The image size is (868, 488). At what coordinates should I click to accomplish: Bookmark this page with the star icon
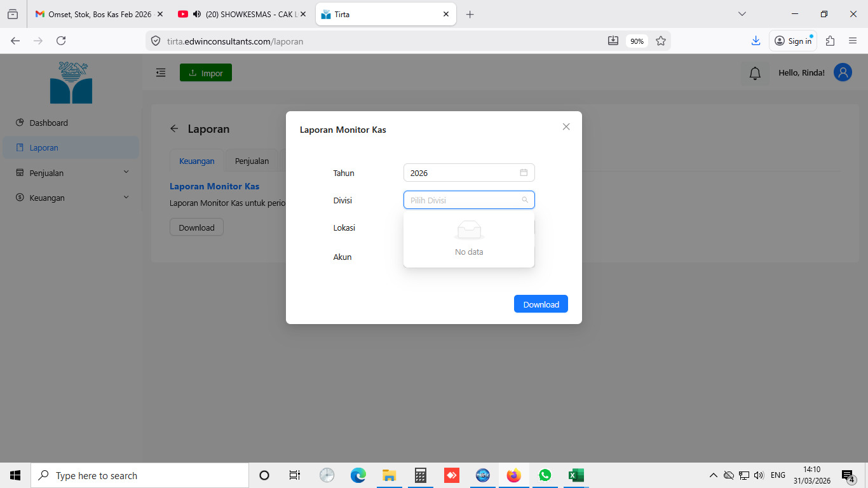[x=661, y=41]
